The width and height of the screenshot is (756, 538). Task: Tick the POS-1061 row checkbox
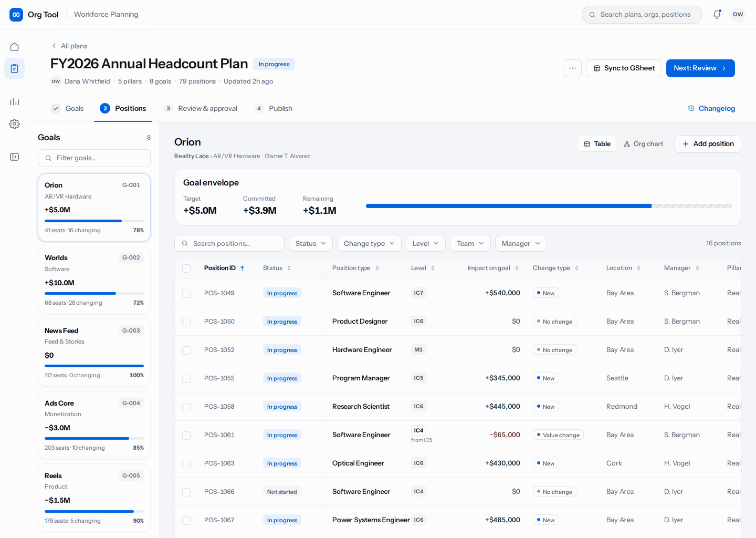(x=186, y=436)
